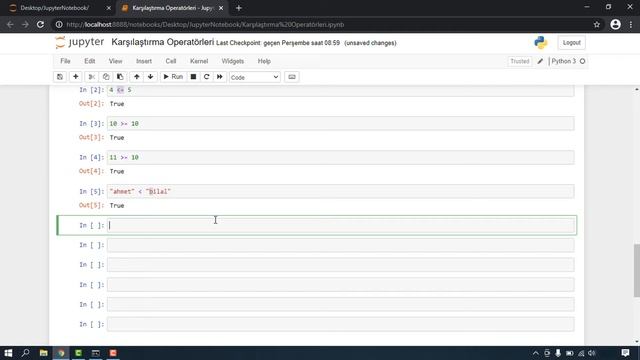The height and width of the screenshot is (360, 640).
Task: Rename the notebook title Karşılaştırma Operatörleri
Action: (x=162, y=42)
